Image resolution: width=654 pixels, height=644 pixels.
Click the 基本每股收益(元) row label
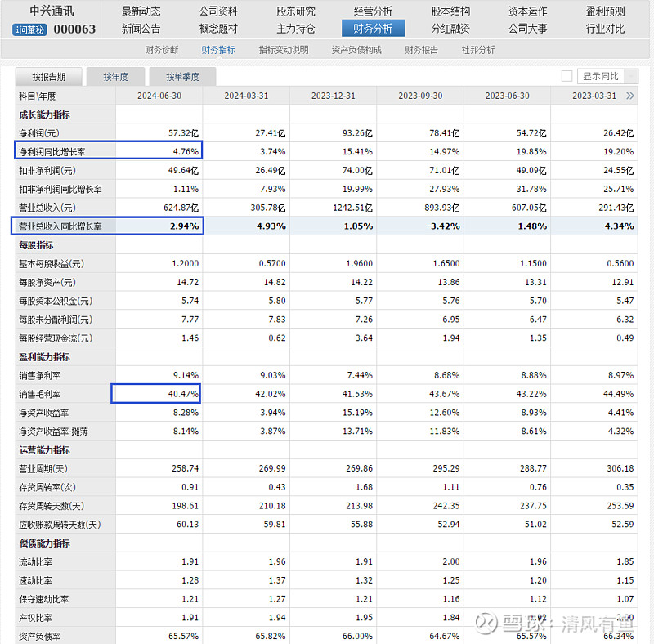[x=52, y=264]
